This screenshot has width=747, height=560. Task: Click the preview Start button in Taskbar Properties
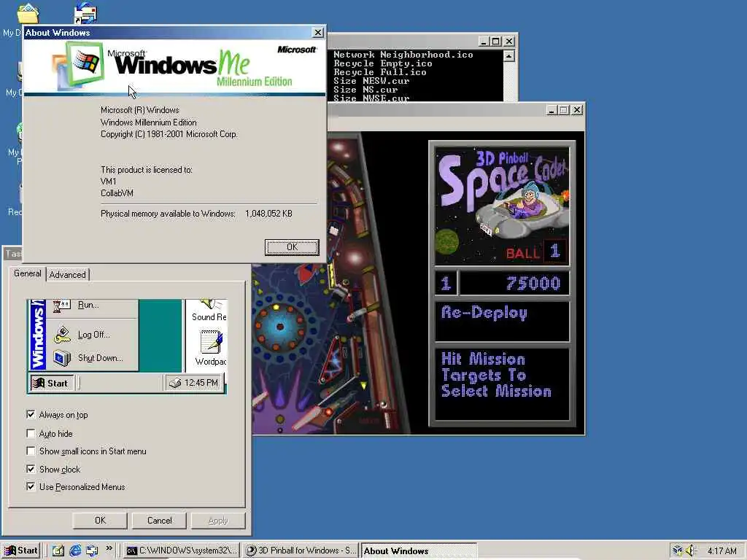tap(52, 384)
